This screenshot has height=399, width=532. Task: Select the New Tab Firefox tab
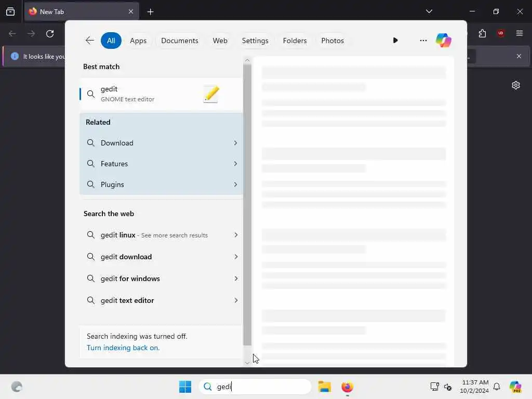point(82,11)
